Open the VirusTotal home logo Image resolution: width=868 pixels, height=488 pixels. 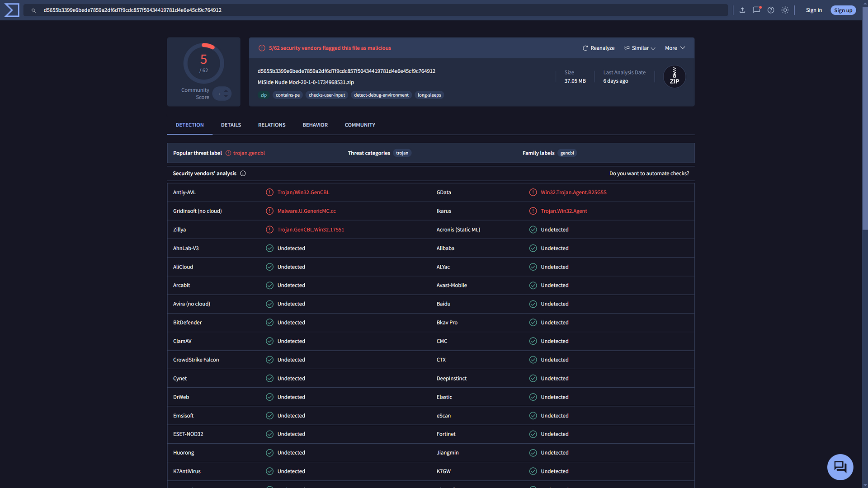(12, 10)
